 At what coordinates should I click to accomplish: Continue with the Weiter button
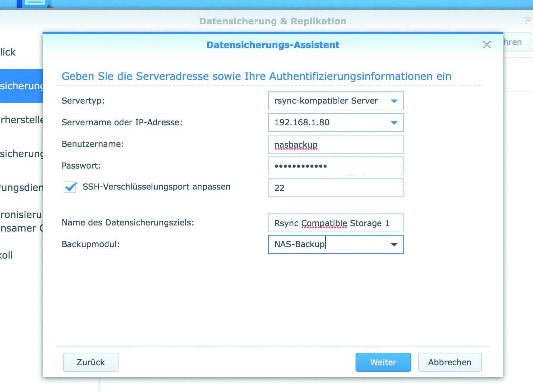(383, 362)
